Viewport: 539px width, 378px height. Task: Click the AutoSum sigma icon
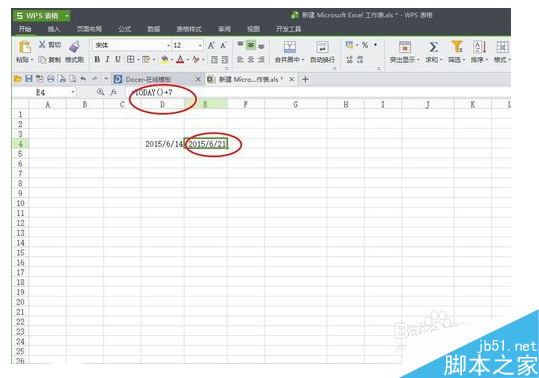(x=433, y=47)
